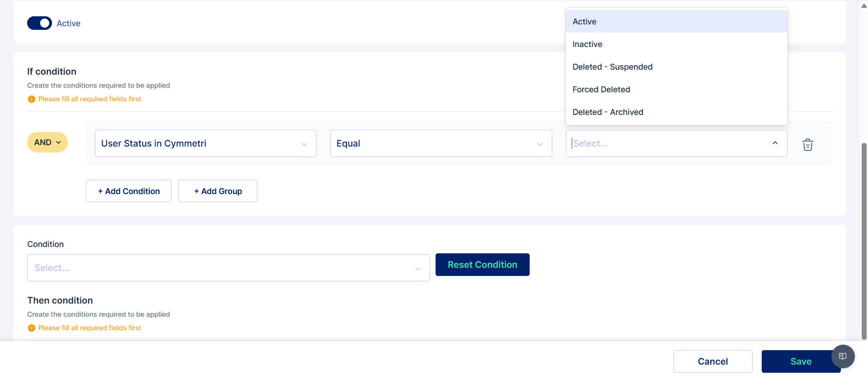Image resolution: width=868 pixels, height=380 pixels.
Task: Delete the condition row with trash icon
Action: tap(807, 145)
